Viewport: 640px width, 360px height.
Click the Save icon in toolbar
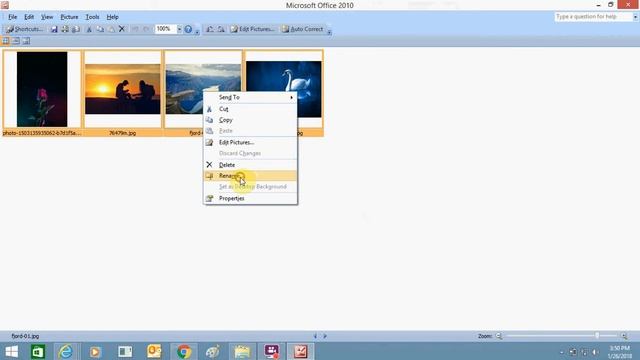coord(54,29)
